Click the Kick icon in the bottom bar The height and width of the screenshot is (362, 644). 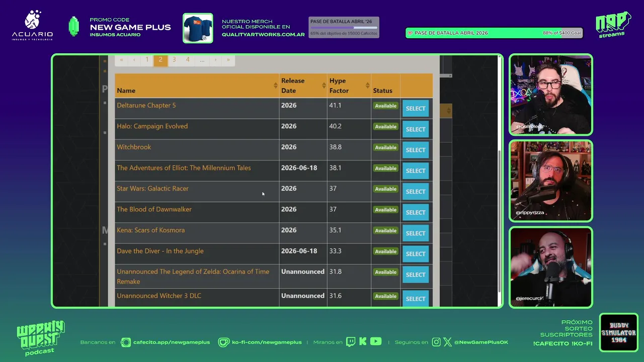[x=363, y=342]
